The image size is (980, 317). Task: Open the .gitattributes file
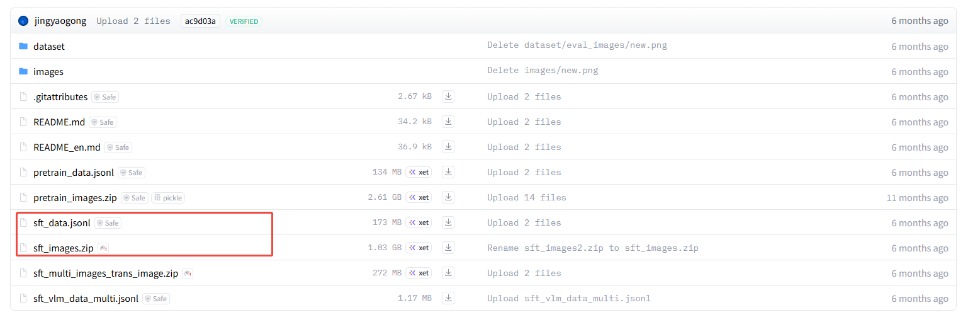pyautogui.click(x=60, y=97)
